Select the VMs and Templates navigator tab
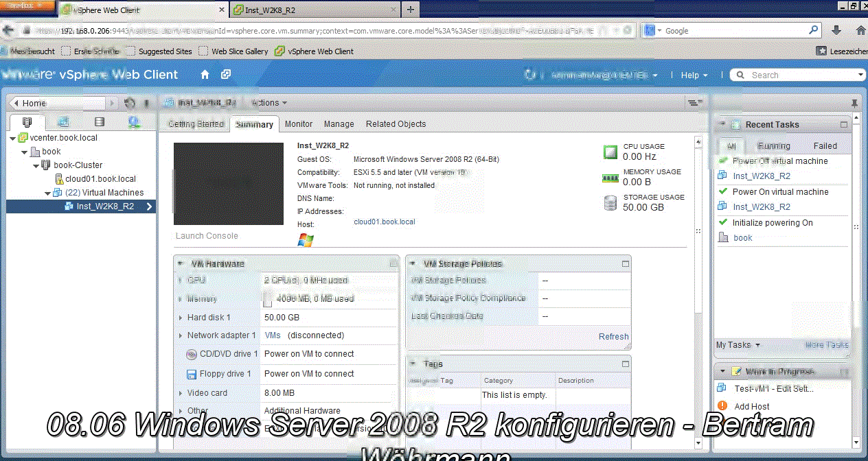 click(x=63, y=122)
